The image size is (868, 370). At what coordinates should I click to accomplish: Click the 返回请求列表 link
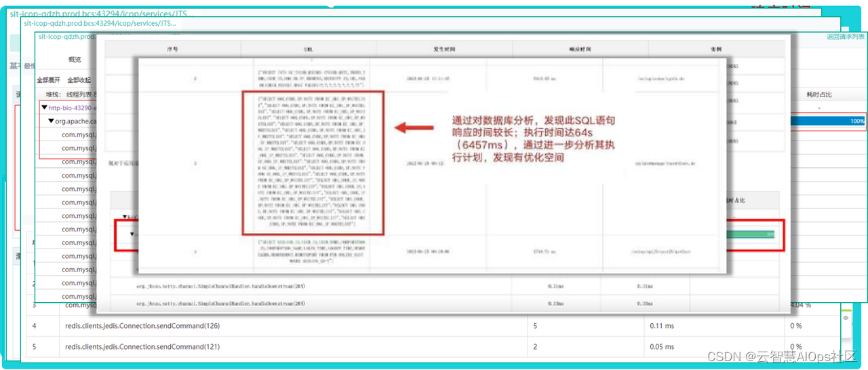[x=846, y=37]
